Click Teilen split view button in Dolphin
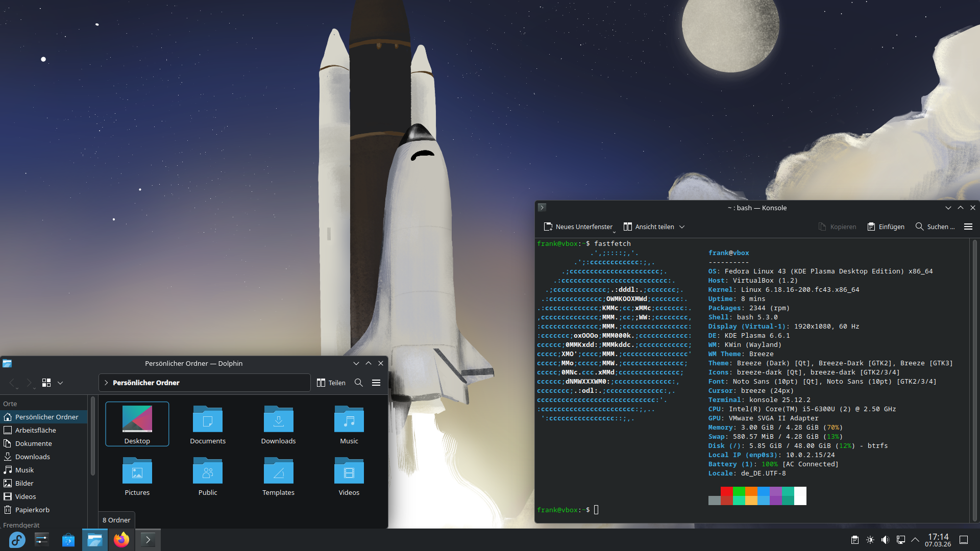980x551 pixels. point(331,383)
